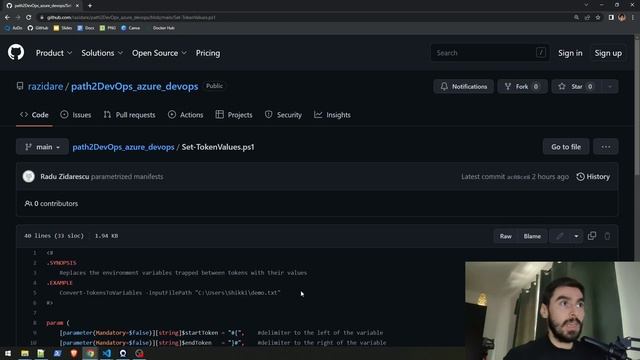
Task: Reload the page with refresh icon
Action: (x=29, y=18)
